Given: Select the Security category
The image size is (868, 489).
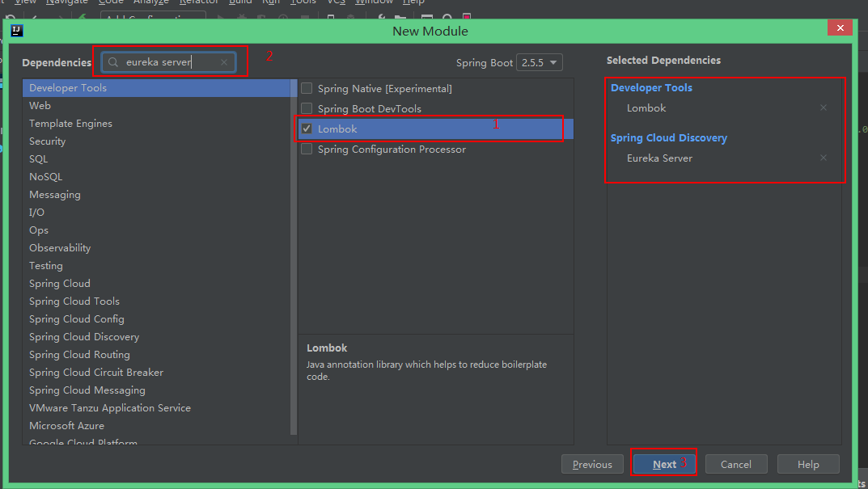Looking at the screenshot, I should click(156, 141).
